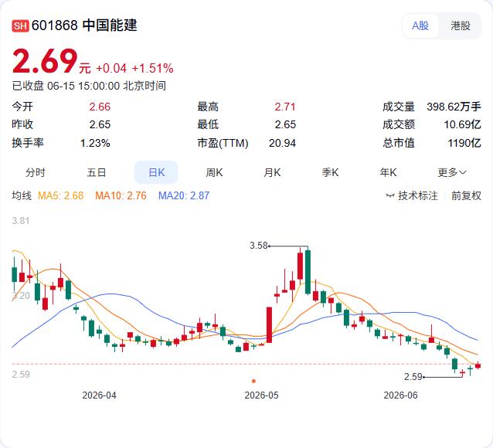Click the latest red candle at chart end
Viewport: 493px width, 448px height.
pyautogui.click(x=478, y=365)
